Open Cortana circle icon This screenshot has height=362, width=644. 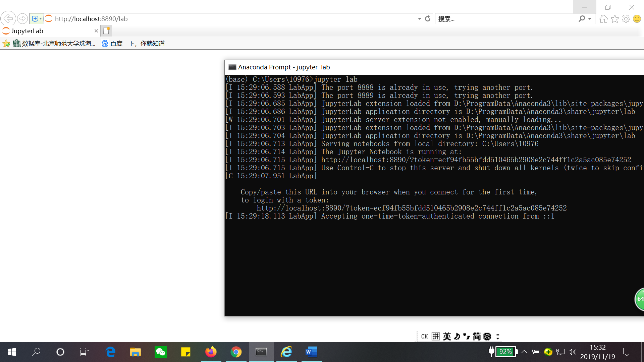click(x=60, y=352)
